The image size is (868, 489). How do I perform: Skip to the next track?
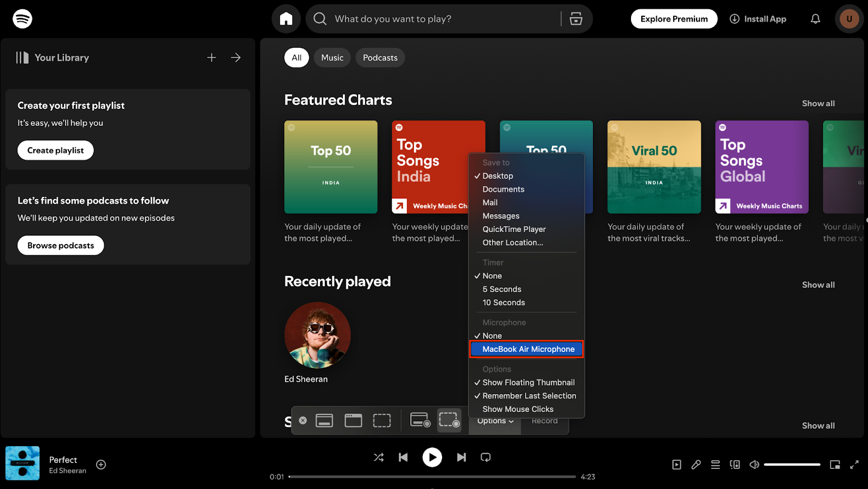461,458
